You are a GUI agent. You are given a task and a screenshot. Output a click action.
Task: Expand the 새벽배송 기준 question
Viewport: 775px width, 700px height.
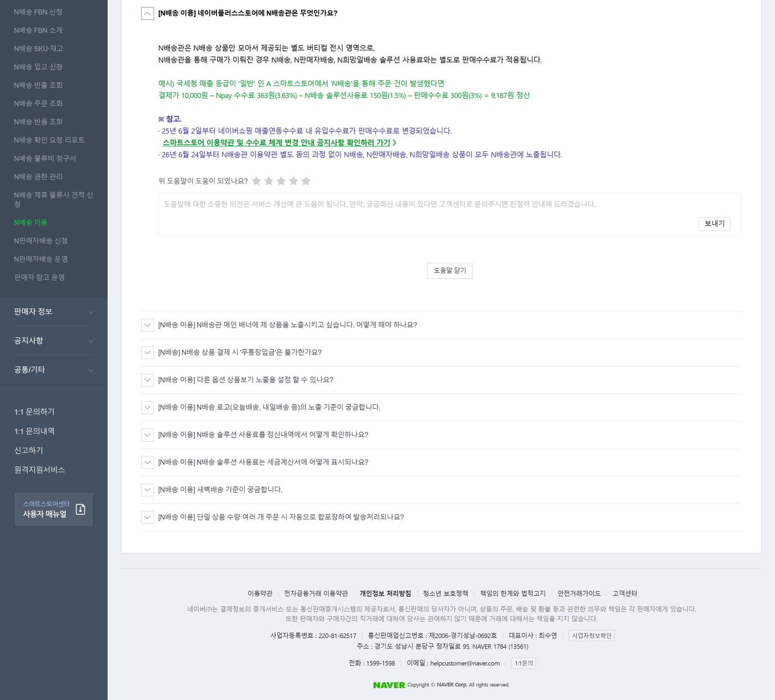pos(147,490)
